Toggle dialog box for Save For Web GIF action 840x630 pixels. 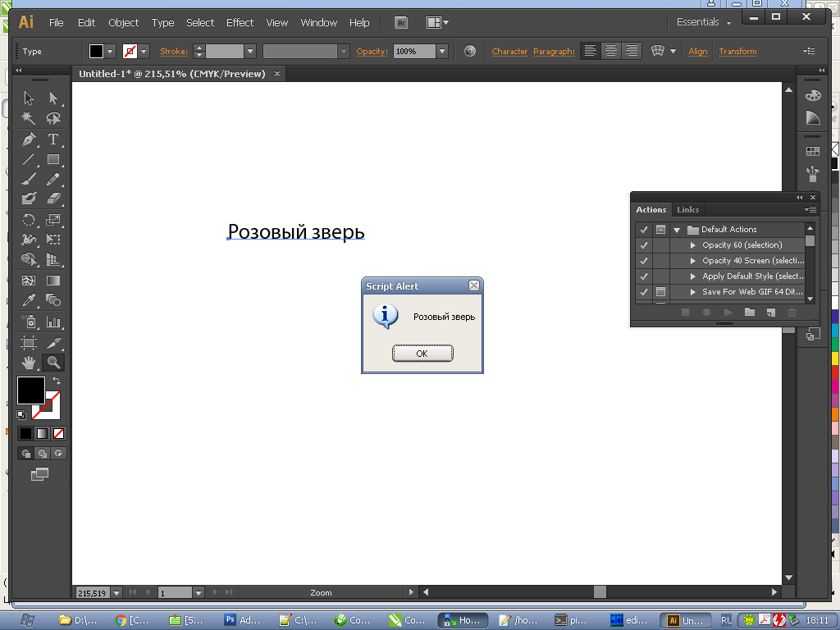pyautogui.click(x=661, y=291)
